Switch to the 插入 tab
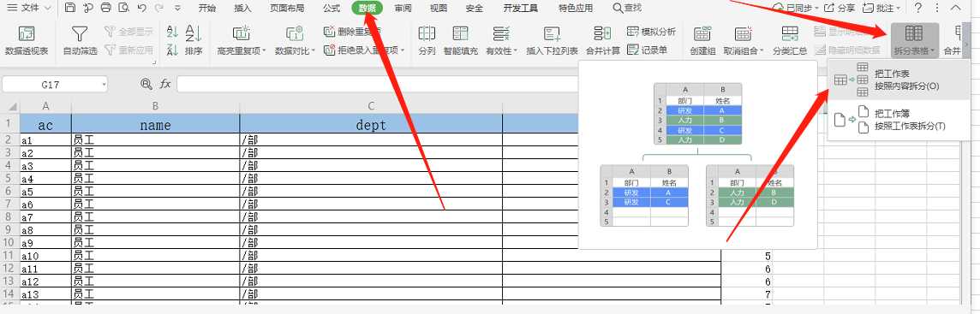 tap(242, 8)
